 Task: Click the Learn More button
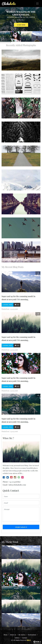(x=21, y=25)
